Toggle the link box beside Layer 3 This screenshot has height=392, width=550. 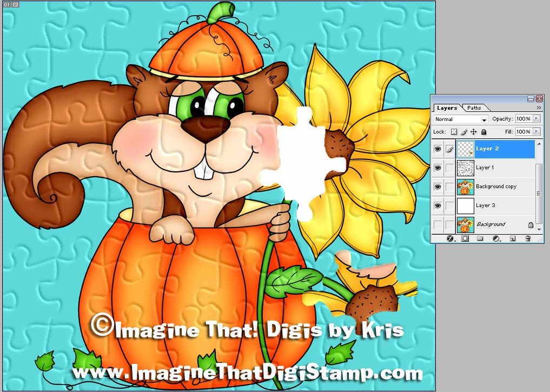coord(450,206)
